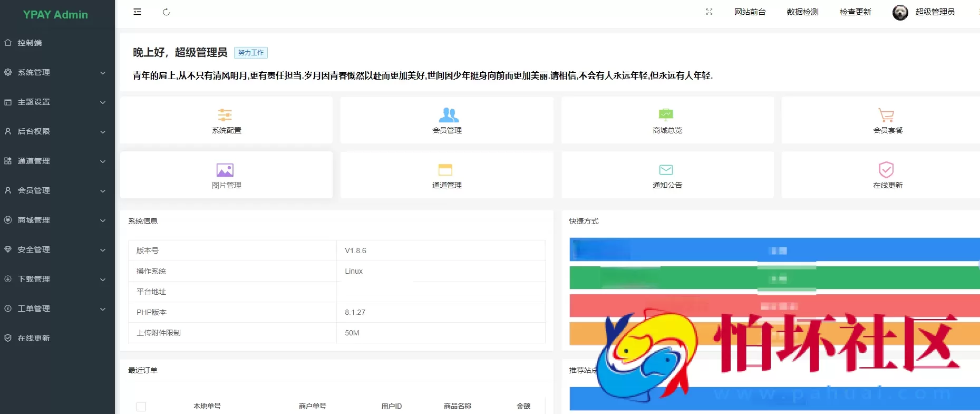
Task: Click the 通知公告 envelope icon
Action: click(666, 170)
